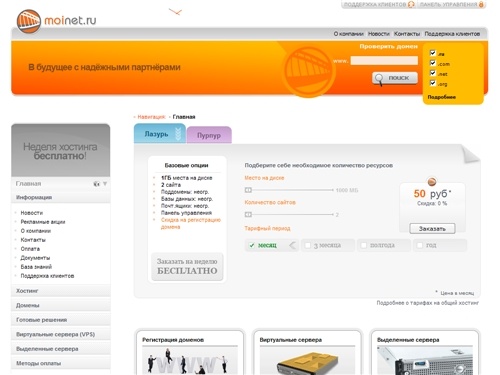Open О компании in top menu

coord(348,34)
